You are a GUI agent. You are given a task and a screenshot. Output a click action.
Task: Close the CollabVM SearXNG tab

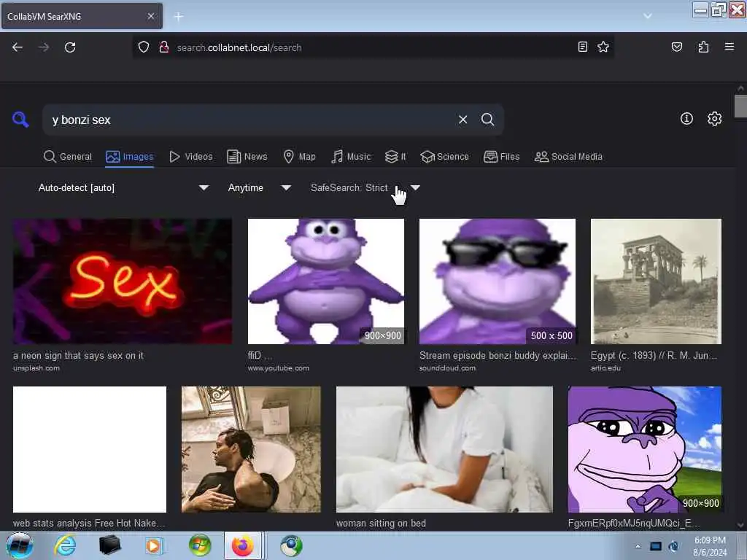[x=150, y=16]
